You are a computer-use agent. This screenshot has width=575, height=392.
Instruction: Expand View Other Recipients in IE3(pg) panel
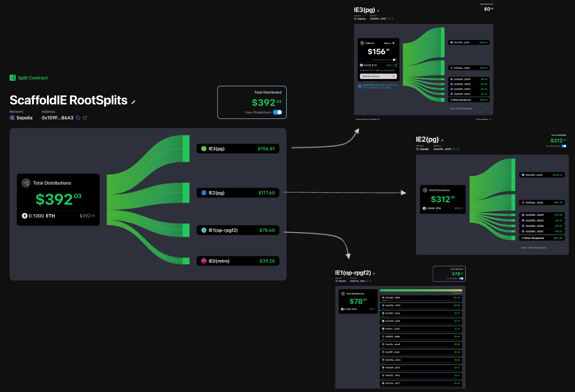tap(468, 109)
